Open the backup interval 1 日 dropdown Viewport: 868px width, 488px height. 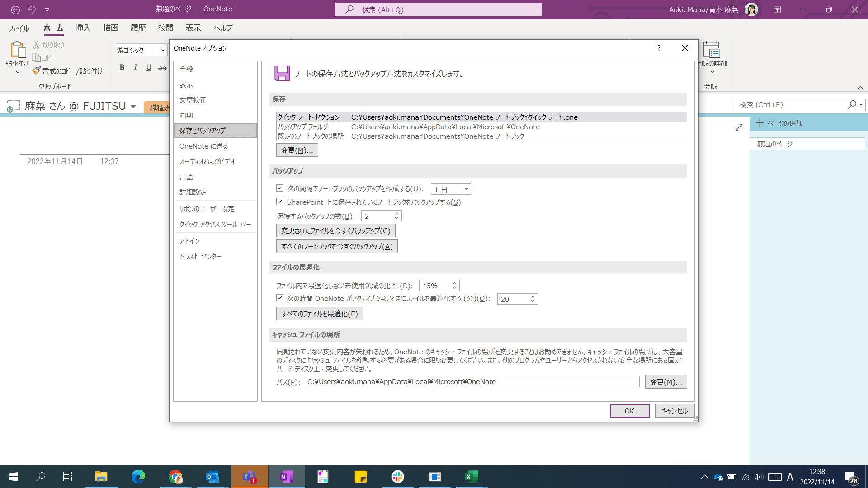467,189
